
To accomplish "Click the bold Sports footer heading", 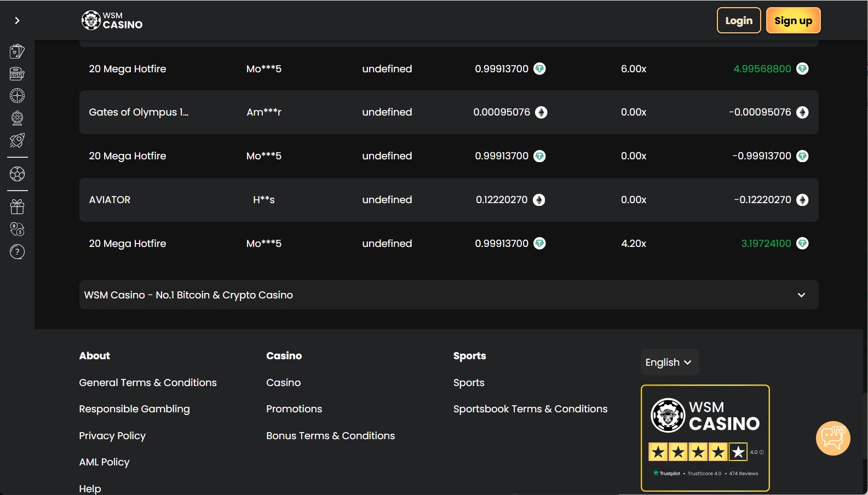I will [x=470, y=356].
